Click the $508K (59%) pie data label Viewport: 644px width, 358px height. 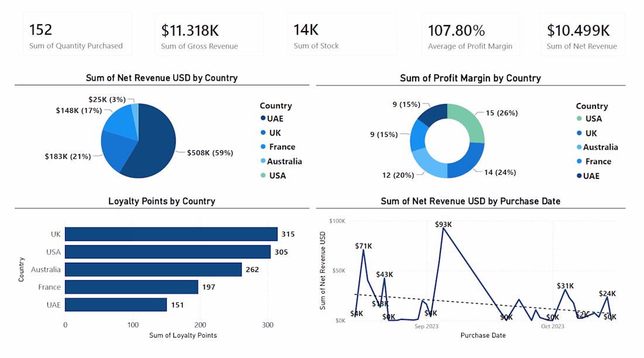210,153
